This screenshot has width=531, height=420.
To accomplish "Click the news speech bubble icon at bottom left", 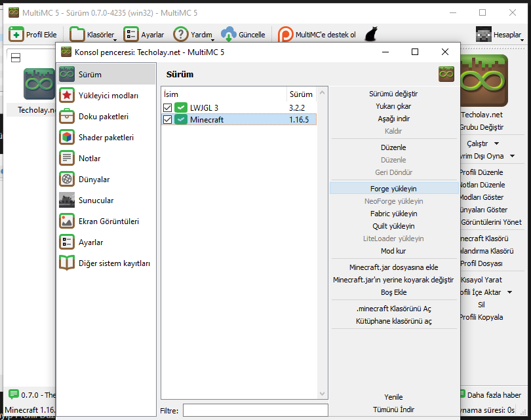I will [14, 394].
